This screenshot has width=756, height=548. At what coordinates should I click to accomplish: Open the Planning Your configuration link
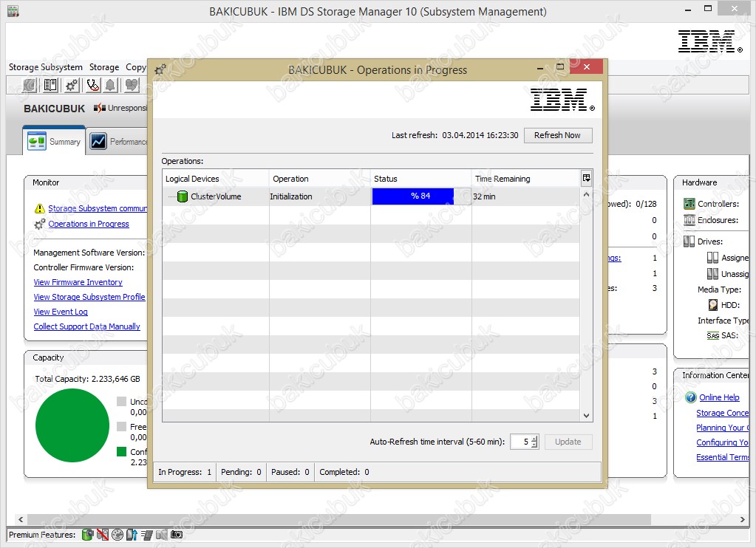[x=722, y=428]
